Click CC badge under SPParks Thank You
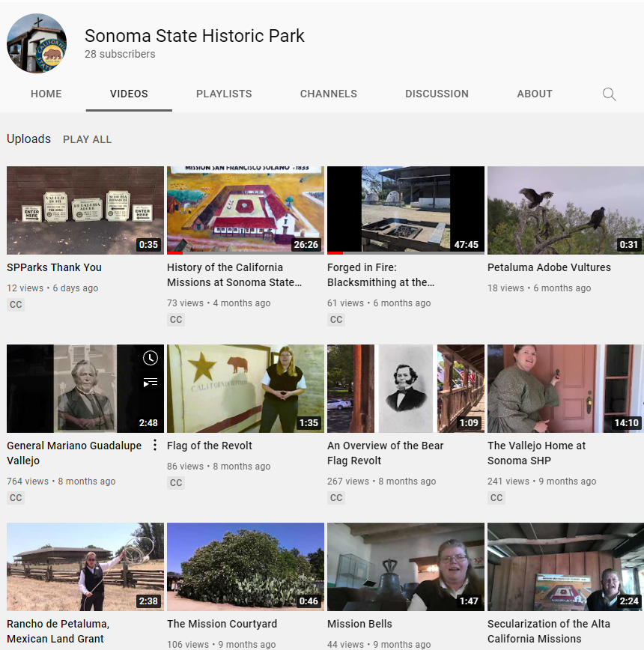This screenshot has height=650, width=644. [16, 305]
